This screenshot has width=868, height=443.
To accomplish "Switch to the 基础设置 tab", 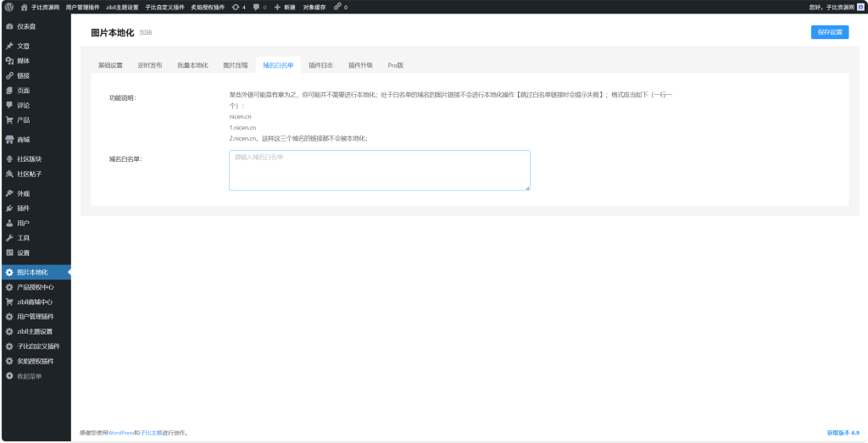I will tap(110, 65).
